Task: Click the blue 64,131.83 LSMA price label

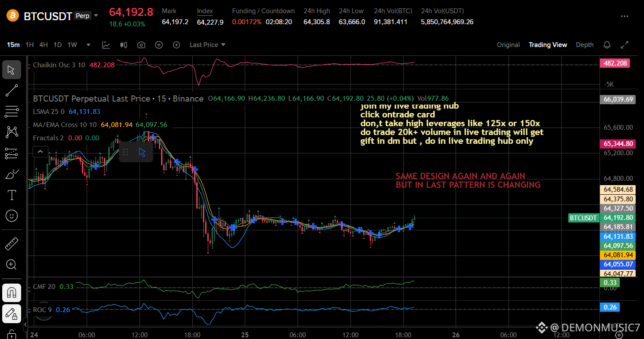Action: coord(618,237)
